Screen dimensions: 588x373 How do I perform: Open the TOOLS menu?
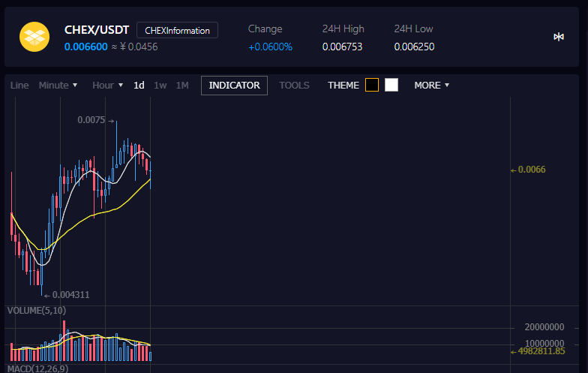[294, 86]
